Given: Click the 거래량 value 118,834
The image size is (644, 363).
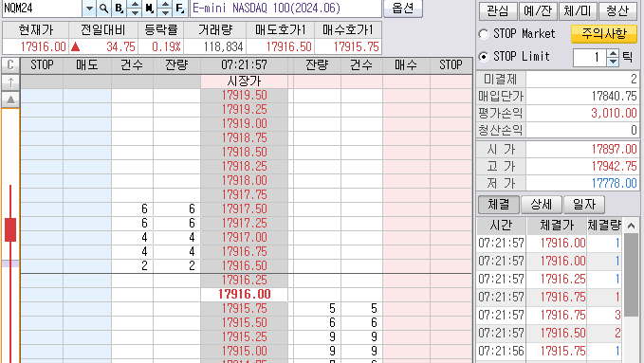Looking at the screenshot, I should (223, 46).
